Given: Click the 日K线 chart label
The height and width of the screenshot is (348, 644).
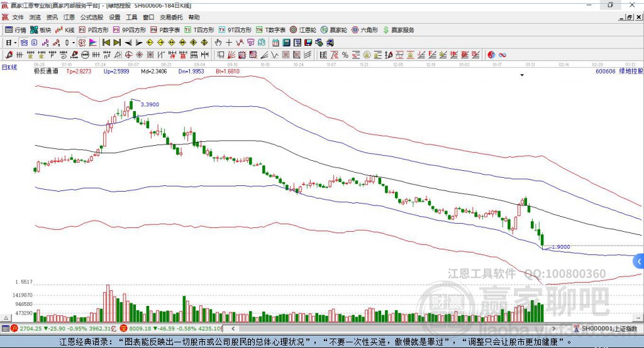Looking at the screenshot, I should [9, 68].
